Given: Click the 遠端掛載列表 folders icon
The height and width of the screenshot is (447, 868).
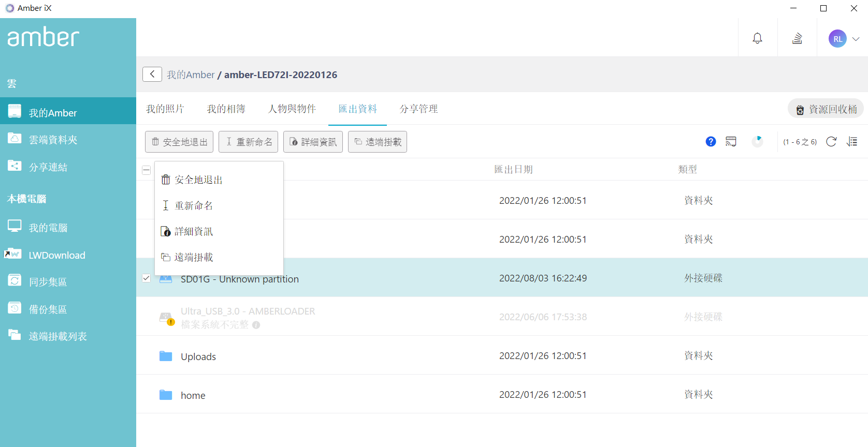Looking at the screenshot, I should (15, 335).
